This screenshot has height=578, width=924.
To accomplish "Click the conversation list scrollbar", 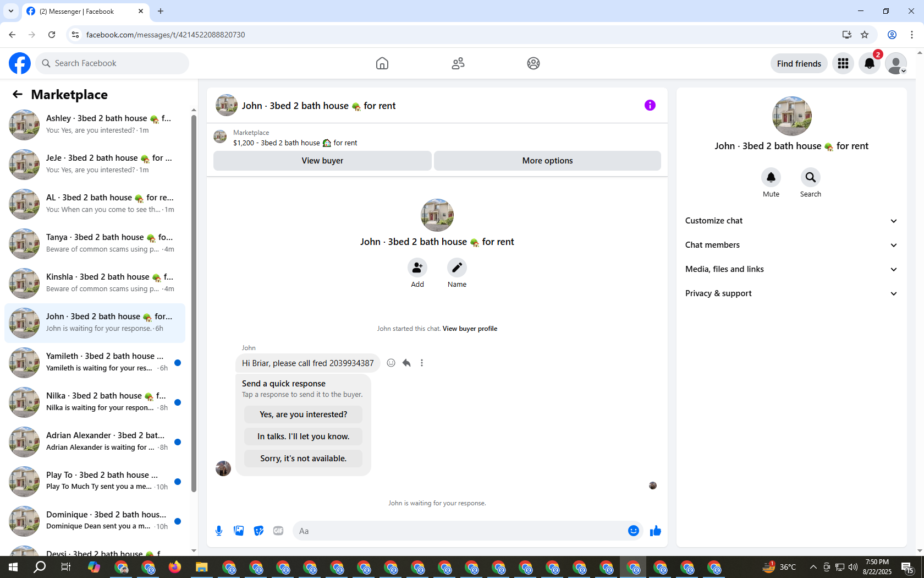I will (194, 303).
